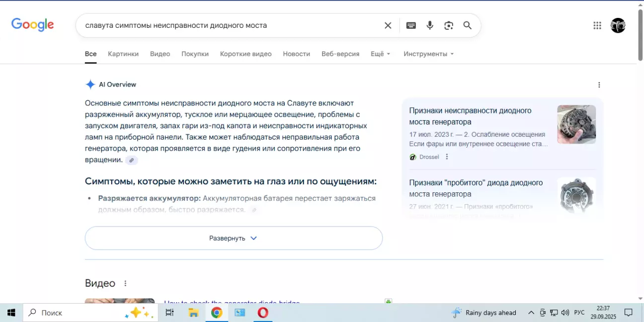Open AI Overview three-dot options menu
Image resolution: width=644 pixels, height=322 pixels.
[x=599, y=85]
